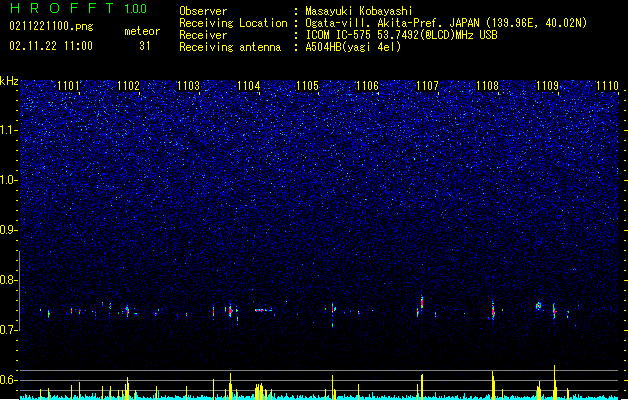
Task: Jump to the 1102 time marker
Action: point(128,86)
